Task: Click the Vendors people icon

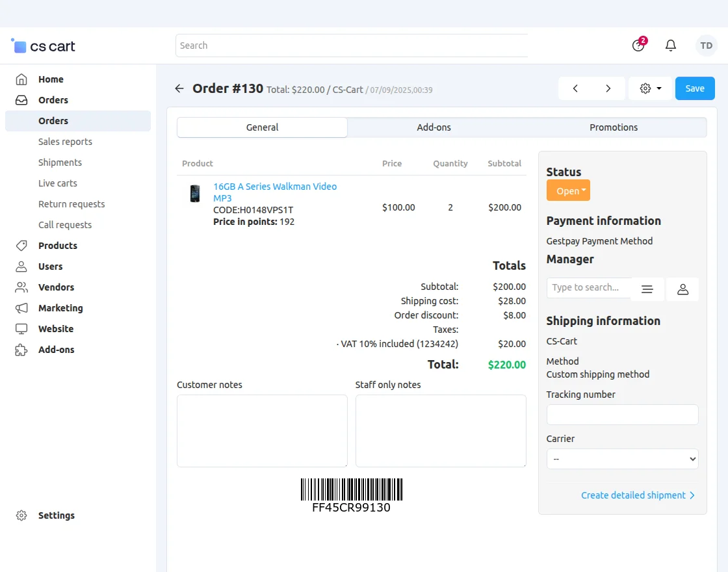Action: point(21,287)
